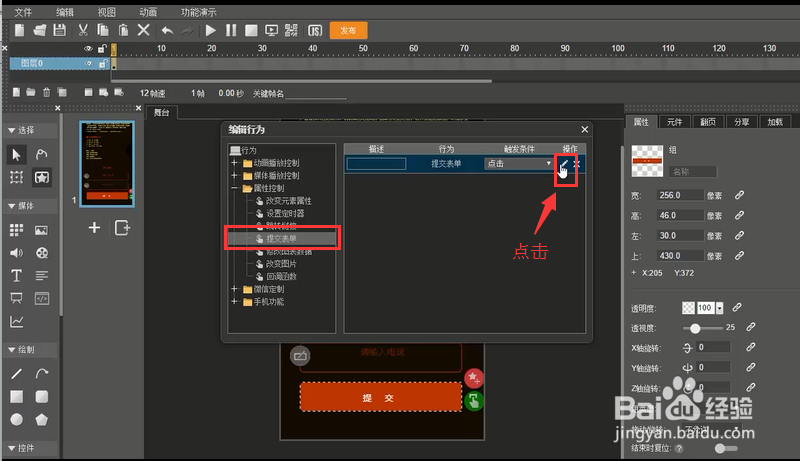800x461 pixels.
Task: Open the 动画 menu
Action: pos(148,12)
